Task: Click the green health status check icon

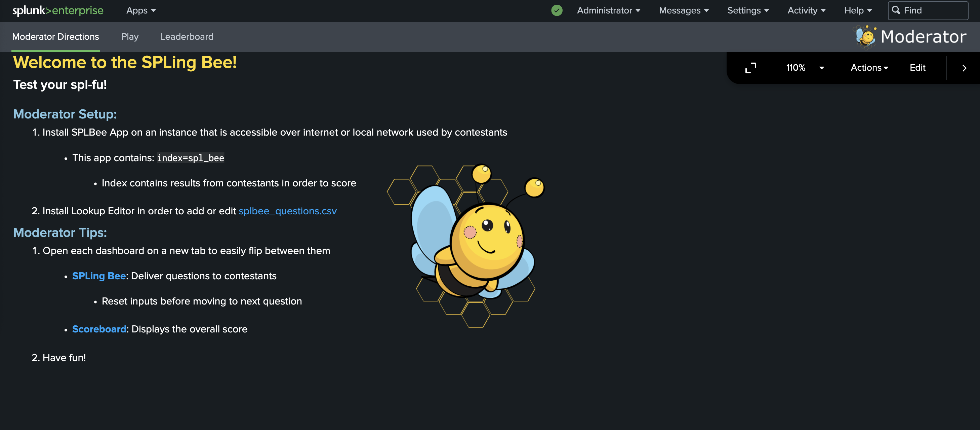Action: [x=557, y=10]
